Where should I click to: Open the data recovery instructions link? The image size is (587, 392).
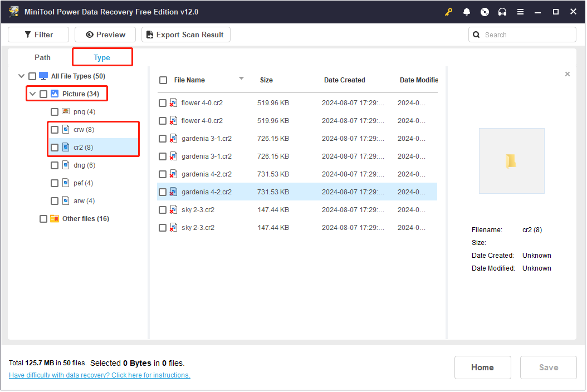coord(100,375)
